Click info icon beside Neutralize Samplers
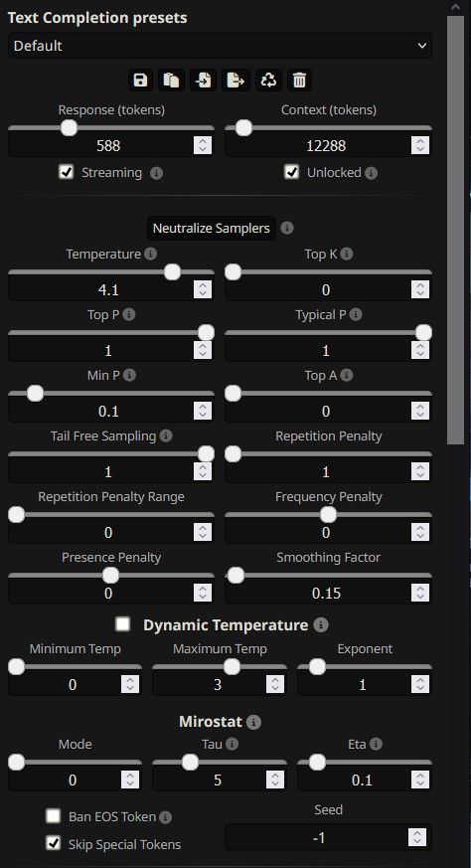471x868 pixels. tap(287, 228)
